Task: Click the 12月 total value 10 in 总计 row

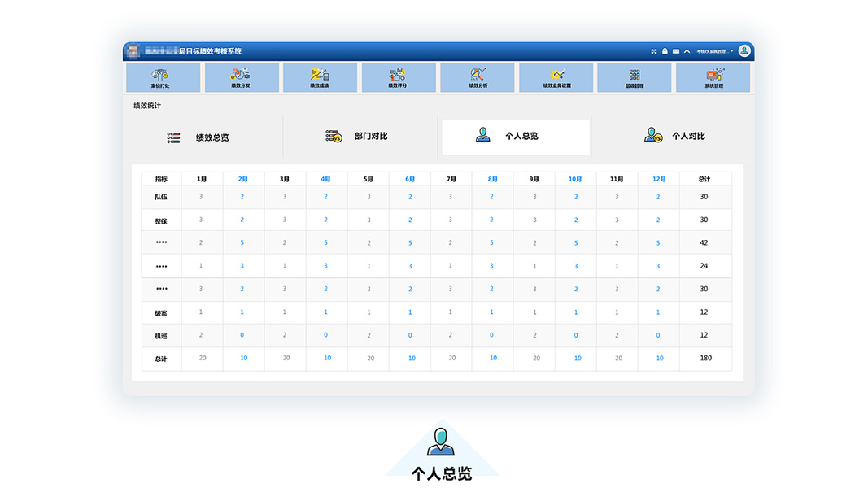Action: coord(660,359)
